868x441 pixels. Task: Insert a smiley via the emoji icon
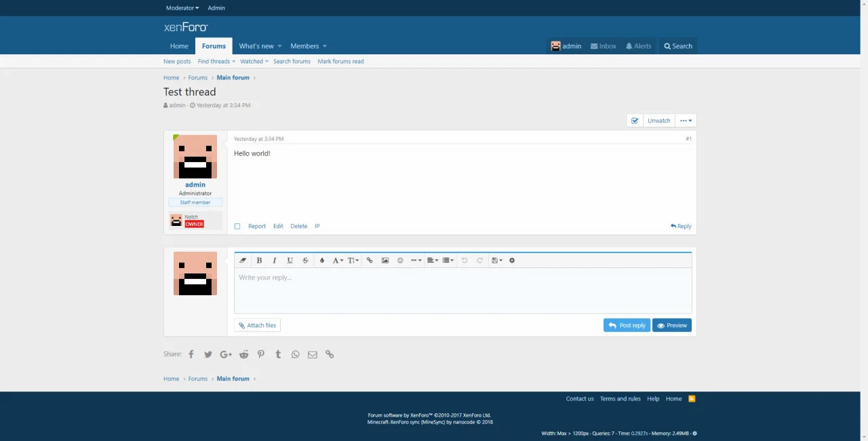click(x=400, y=261)
